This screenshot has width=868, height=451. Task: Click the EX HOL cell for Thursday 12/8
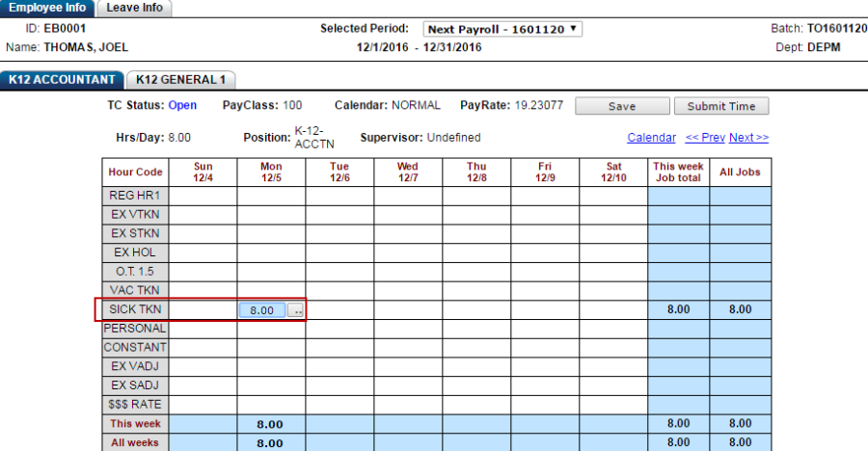[476, 252]
